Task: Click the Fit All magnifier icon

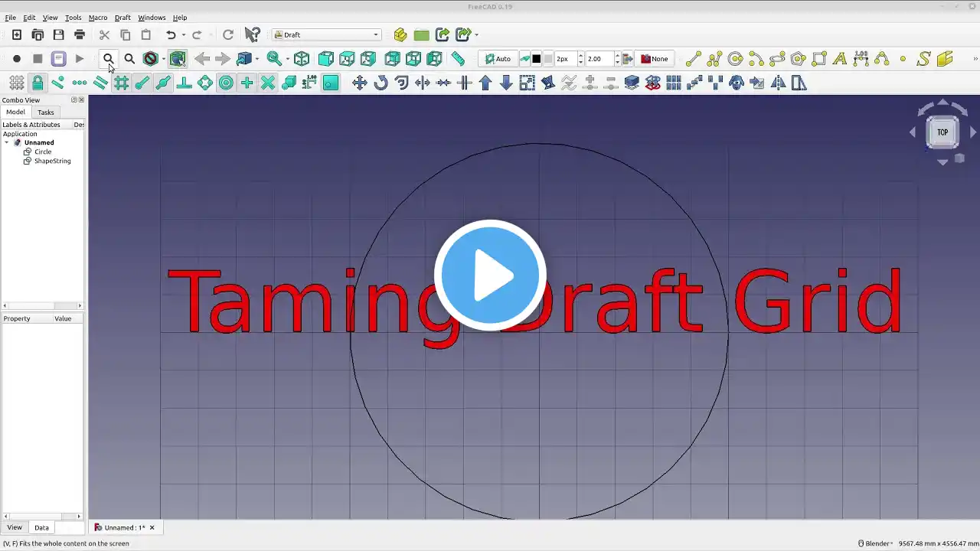Action: click(109, 58)
